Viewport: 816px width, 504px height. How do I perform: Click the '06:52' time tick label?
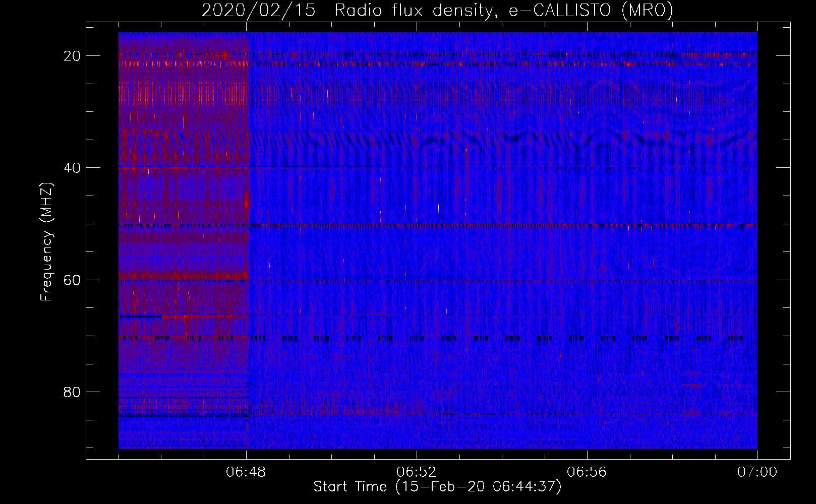417,472
